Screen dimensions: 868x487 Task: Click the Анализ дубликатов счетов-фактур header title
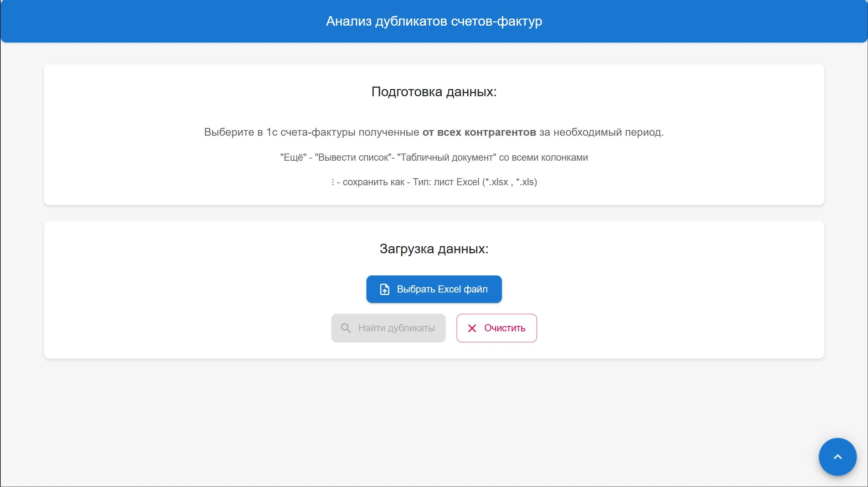point(434,21)
